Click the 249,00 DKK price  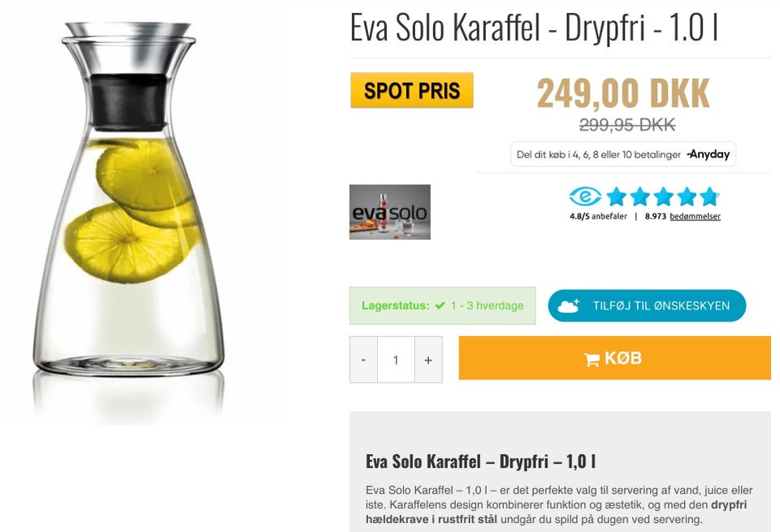point(623,93)
